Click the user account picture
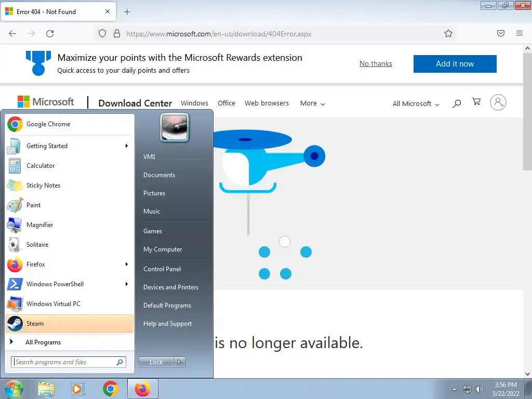Image resolution: width=532 pixels, height=399 pixels. click(x=175, y=128)
